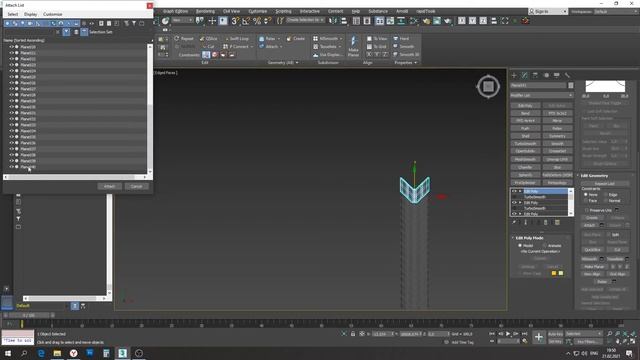Click the QSlice ribbon tool
640x360 pixels.
click(x=209, y=39)
